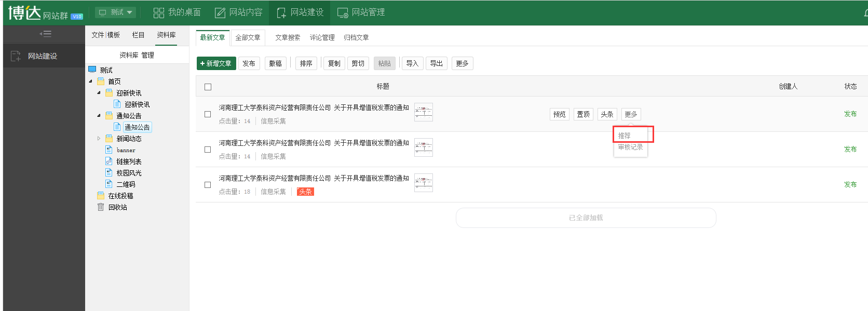This screenshot has width=868, height=311.
Task: Click the 网站内容 edit icon
Action: point(220,12)
